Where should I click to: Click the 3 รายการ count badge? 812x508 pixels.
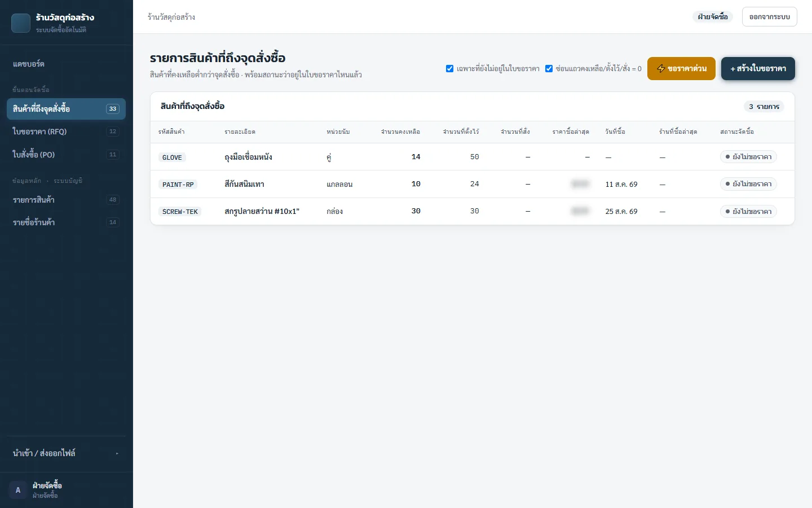pos(764,107)
